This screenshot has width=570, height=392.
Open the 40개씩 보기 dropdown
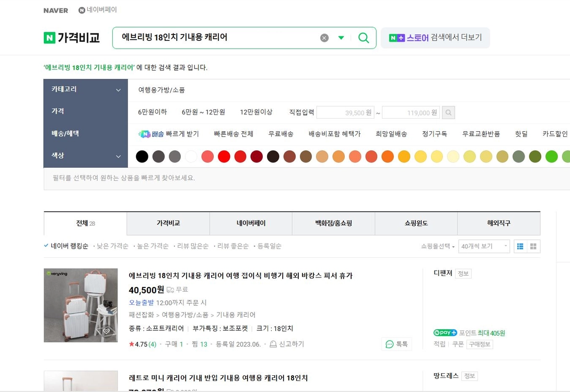click(x=484, y=246)
